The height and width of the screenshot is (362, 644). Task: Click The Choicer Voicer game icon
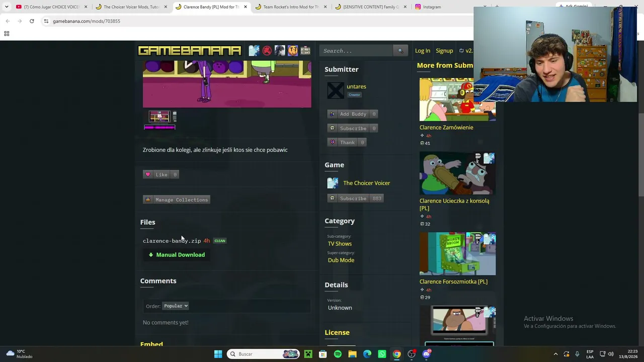click(333, 183)
